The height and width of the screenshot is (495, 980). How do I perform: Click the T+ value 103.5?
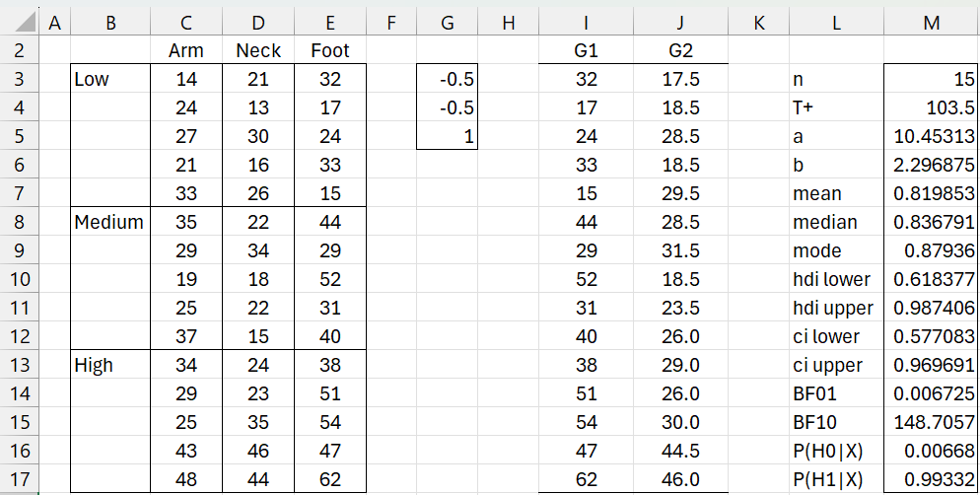(932, 107)
